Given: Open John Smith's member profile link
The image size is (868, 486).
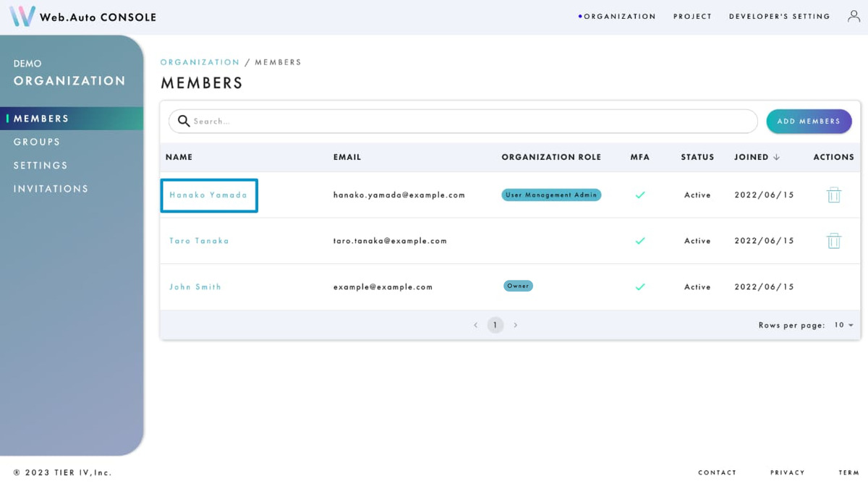Looking at the screenshot, I should (195, 286).
